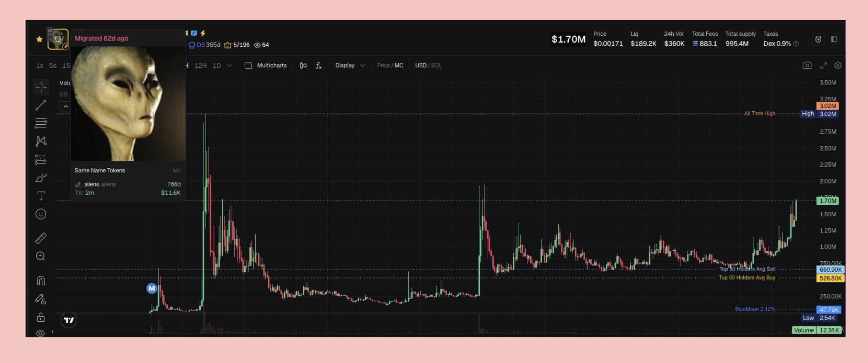Switch chart to Price view
The width and height of the screenshot is (868, 363).
coord(383,66)
